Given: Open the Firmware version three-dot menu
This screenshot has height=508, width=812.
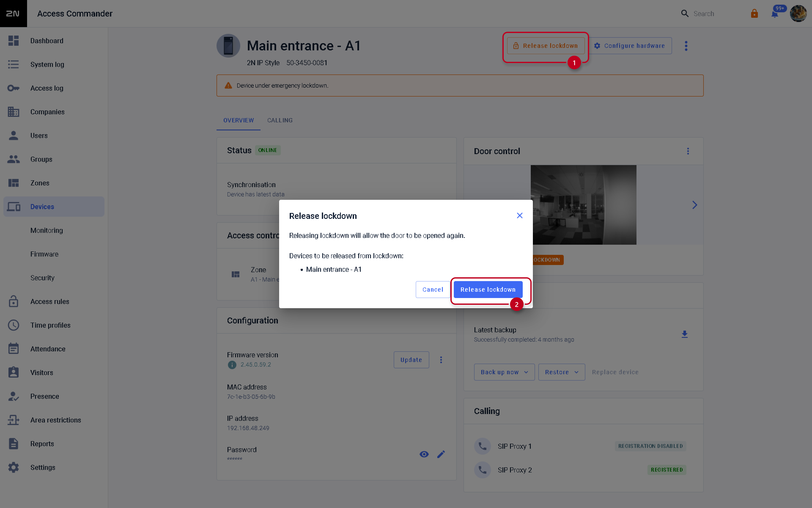Looking at the screenshot, I should 441,360.
